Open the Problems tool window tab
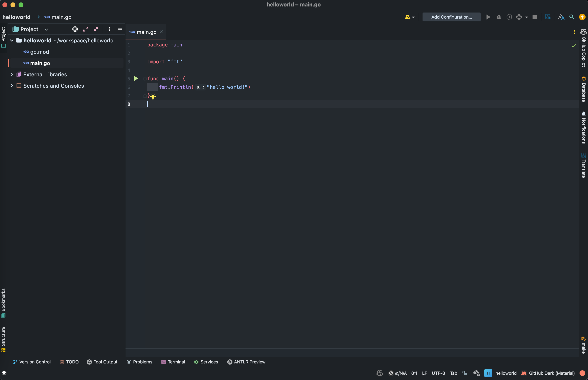 140,362
